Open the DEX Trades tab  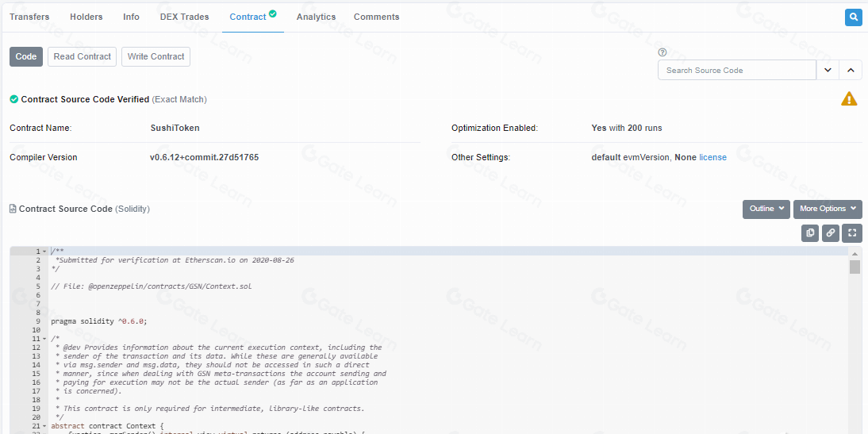184,17
